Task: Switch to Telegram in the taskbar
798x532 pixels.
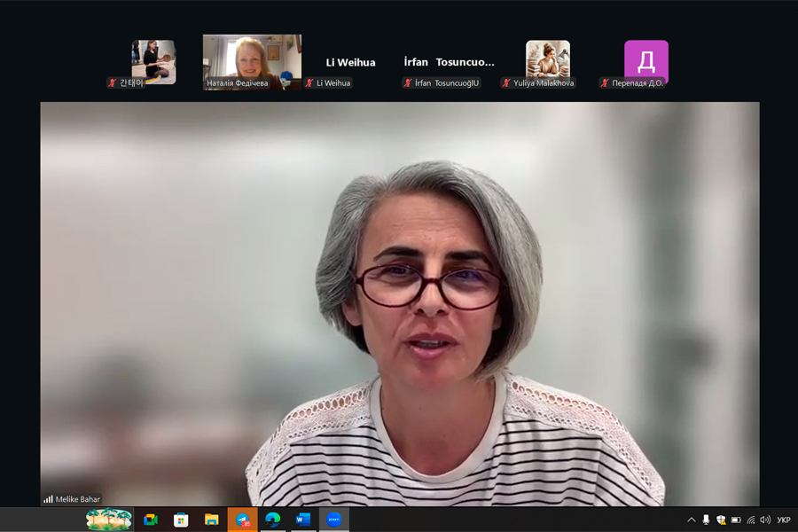Action: point(242,520)
